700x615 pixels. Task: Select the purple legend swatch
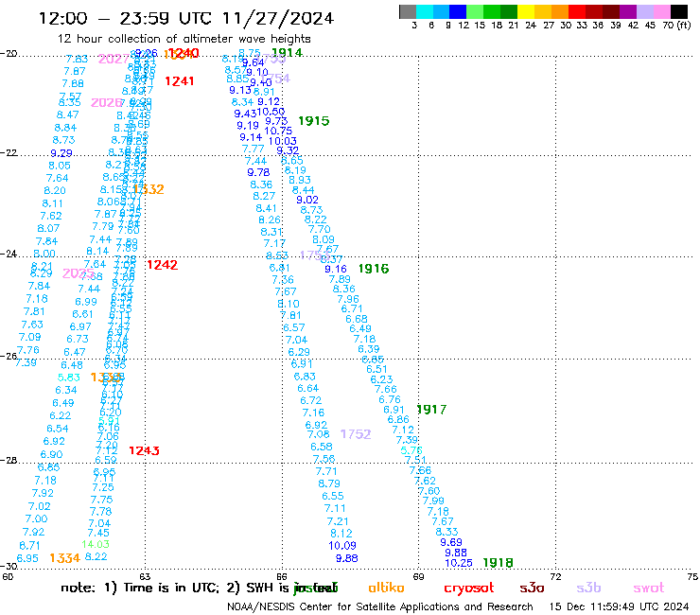pyautogui.click(x=627, y=11)
